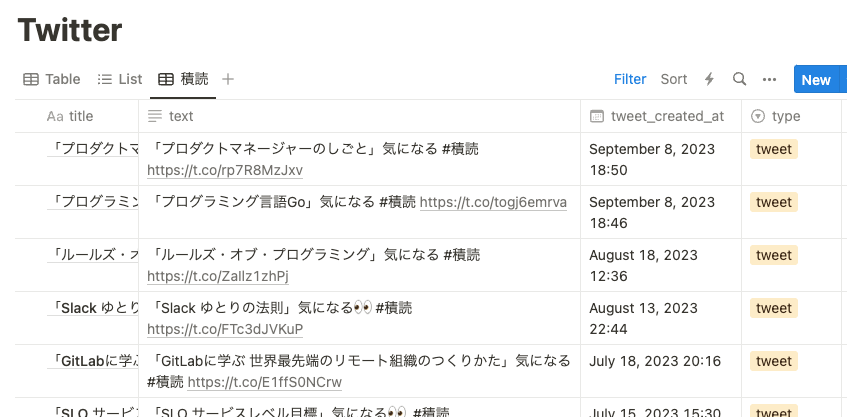Open link https://t.co/rp7R8MzJxv
This screenshot has height=417, width=847.
pos(225,171)
